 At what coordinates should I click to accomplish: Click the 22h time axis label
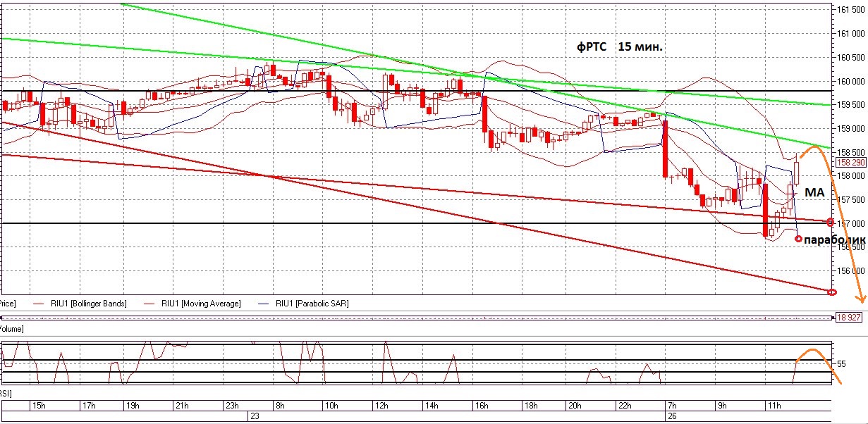tap(624, 406)
